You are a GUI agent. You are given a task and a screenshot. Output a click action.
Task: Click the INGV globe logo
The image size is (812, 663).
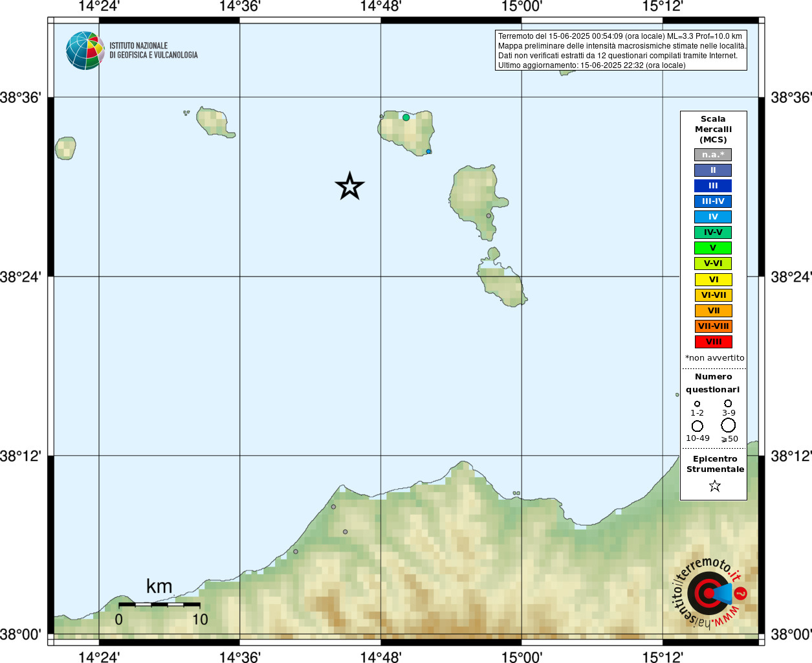point(85,51)
